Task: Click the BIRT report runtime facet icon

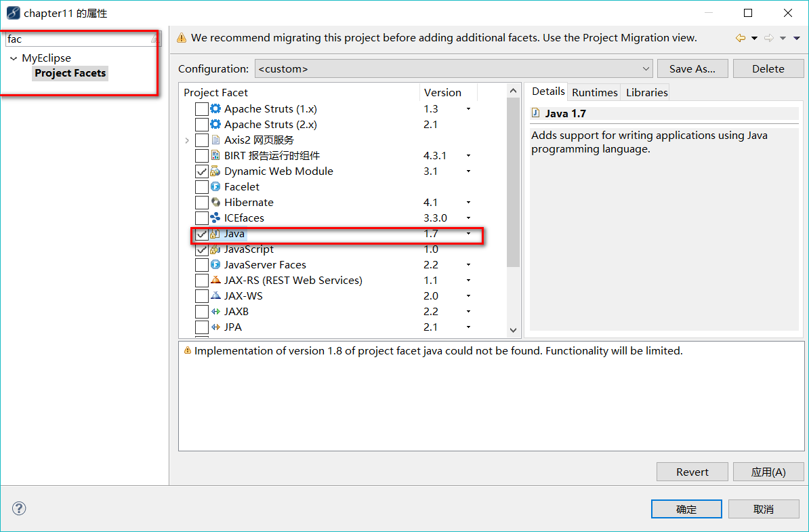Action: 215,155
